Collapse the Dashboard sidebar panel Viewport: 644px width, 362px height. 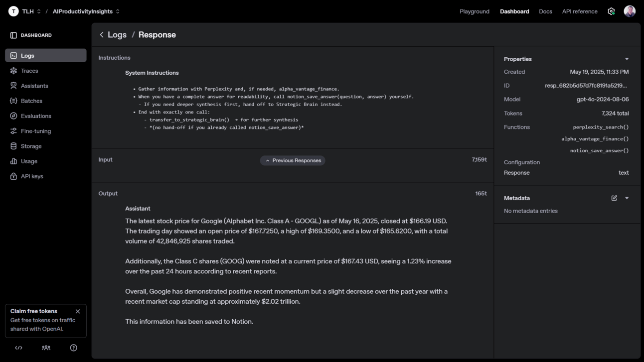[x=13, y=35]
